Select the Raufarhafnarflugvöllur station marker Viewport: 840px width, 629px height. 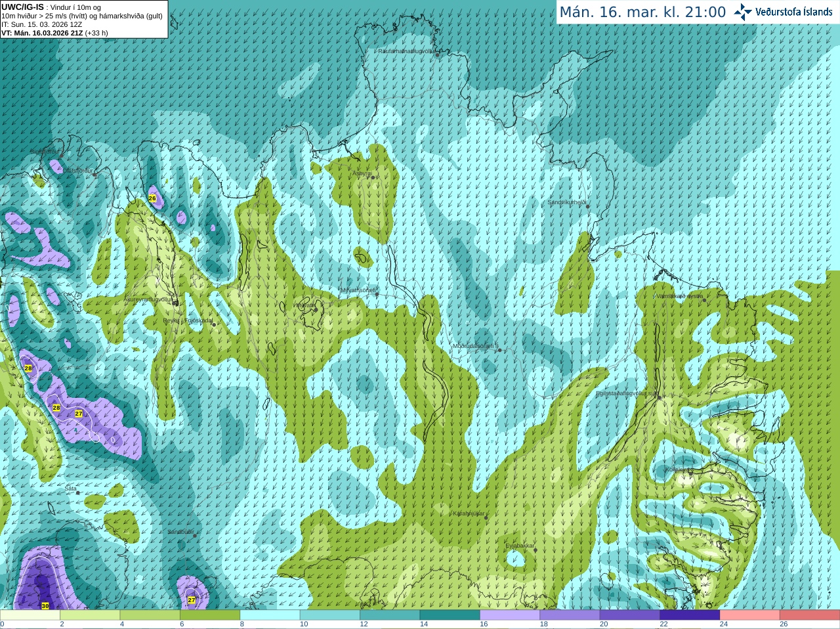pyautogui.click(x=437, y=54)
